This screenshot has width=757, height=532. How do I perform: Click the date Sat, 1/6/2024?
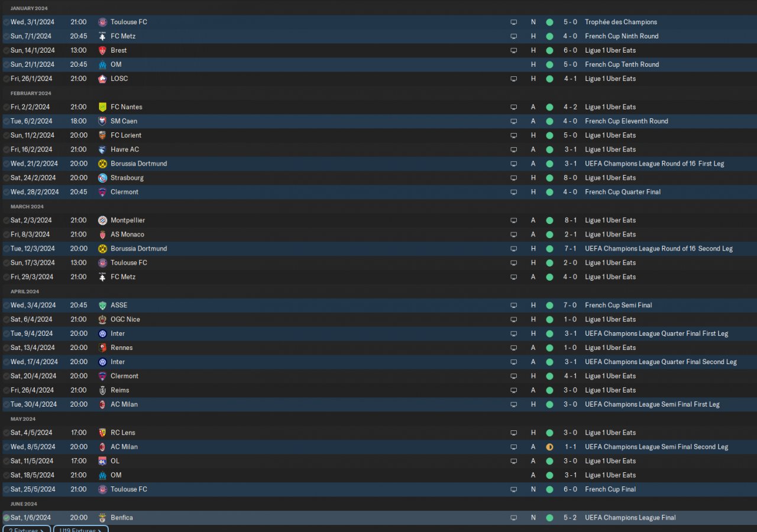click(31, 518)
